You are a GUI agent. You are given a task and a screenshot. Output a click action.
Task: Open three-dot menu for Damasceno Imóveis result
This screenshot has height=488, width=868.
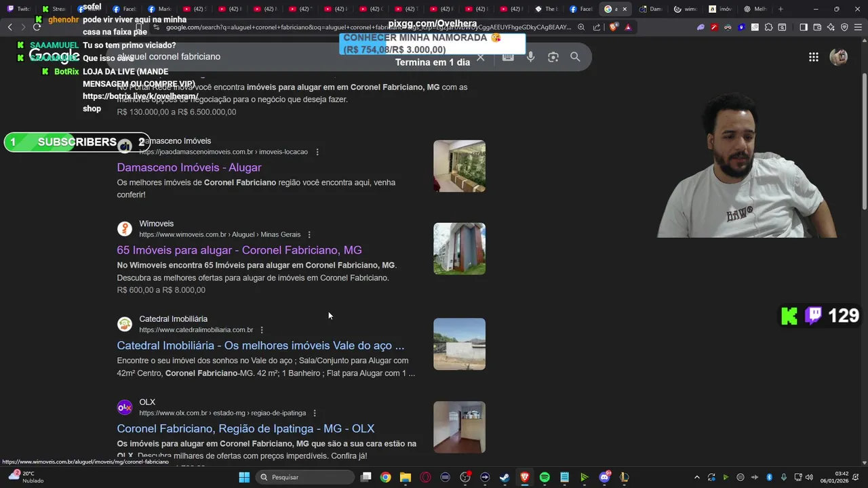(317, 152)
